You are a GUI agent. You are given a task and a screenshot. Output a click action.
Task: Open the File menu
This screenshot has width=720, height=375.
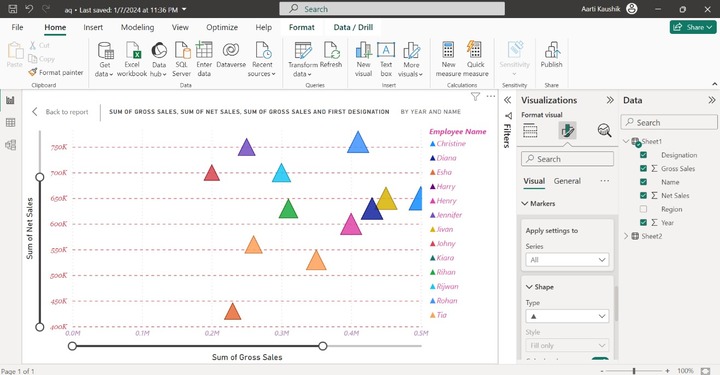[17, 27]
